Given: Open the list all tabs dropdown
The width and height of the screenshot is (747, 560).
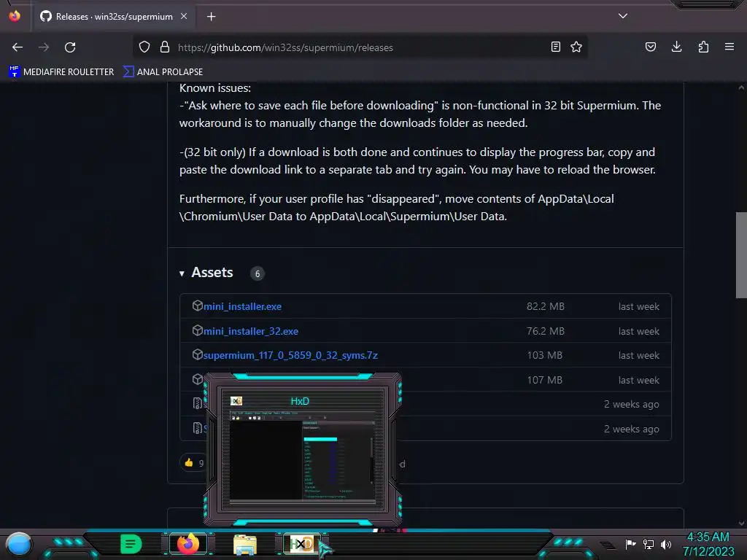Looking at the screenshot, I should pos(623,16).
